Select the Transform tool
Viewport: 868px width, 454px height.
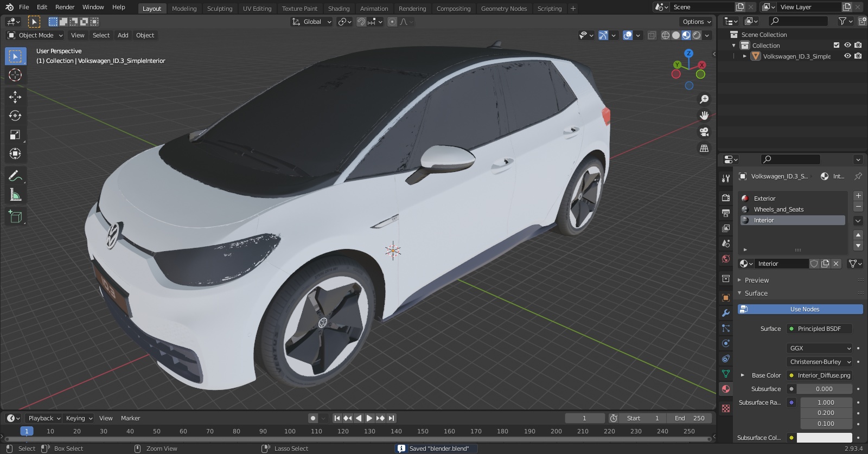pyautogui.click(x=15, y=154)
